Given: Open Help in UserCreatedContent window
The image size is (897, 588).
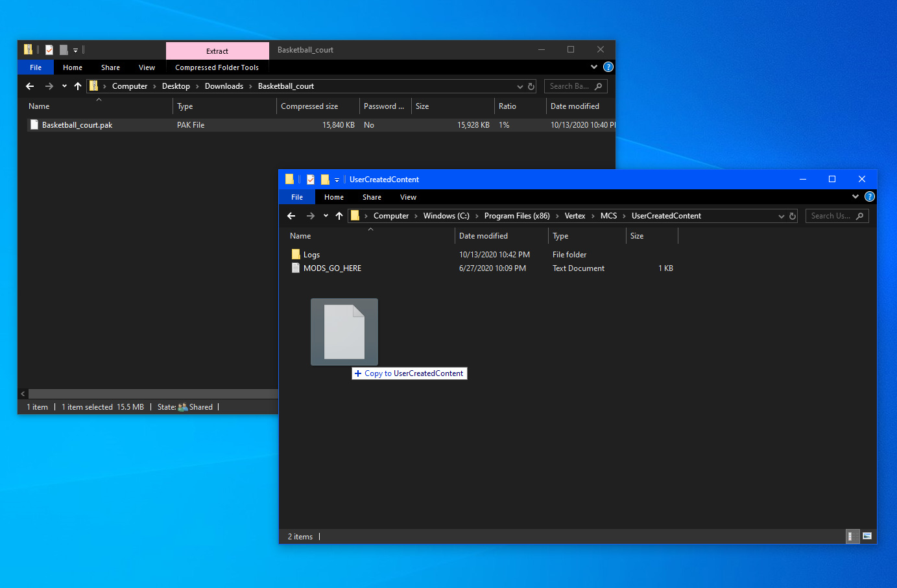Looking at the screenshot, I should point(870,197).
